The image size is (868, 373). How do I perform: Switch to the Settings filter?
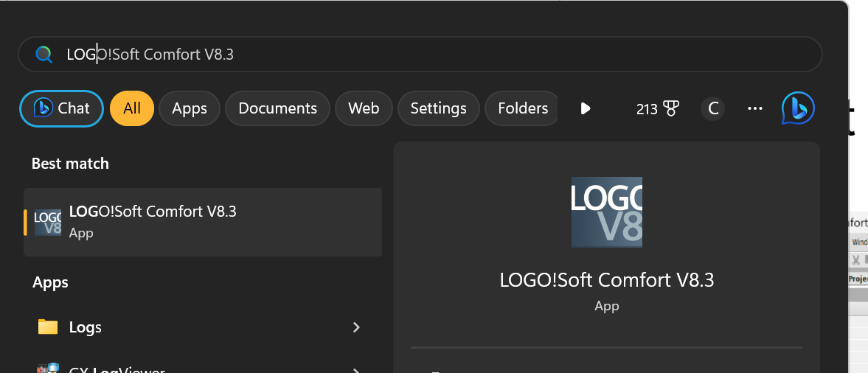point(439,108)
